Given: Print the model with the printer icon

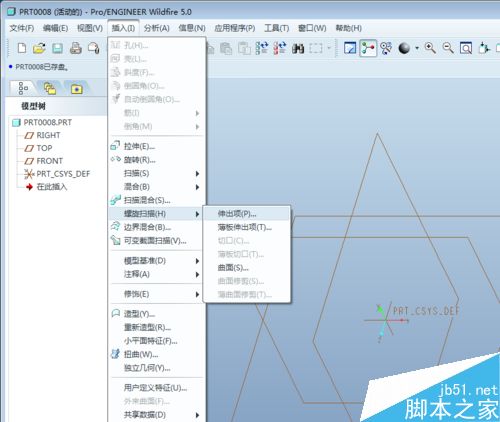Looking at the screenshot, I should click(x=76, y=48).
